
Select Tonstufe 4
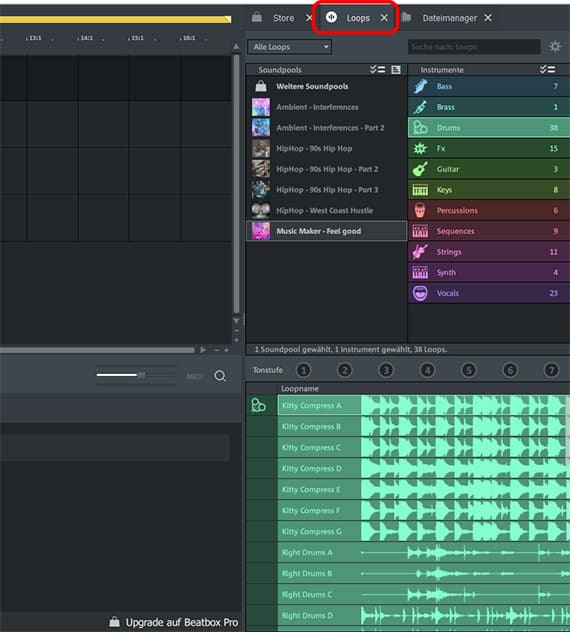[x=427, y=370]
